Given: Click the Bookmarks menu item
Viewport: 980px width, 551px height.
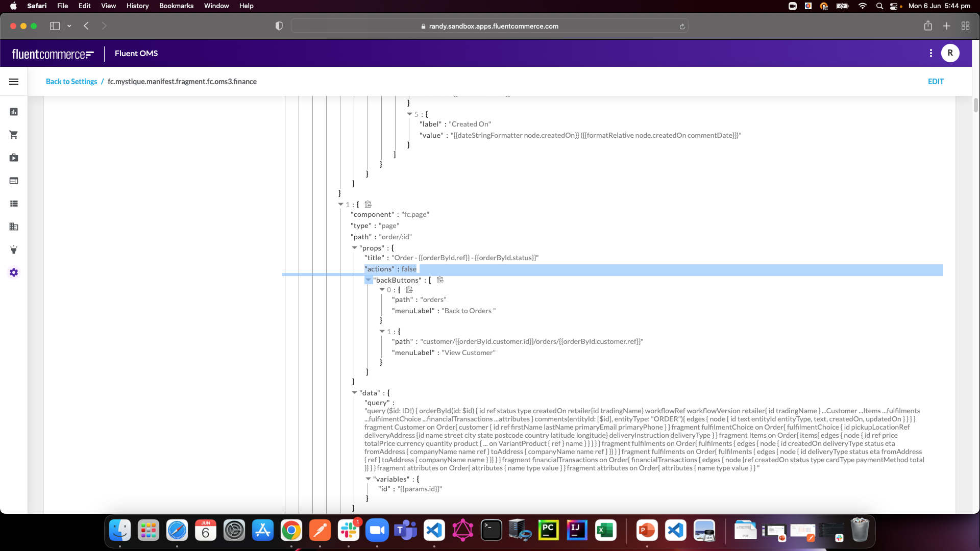Looking at the screenshot, I should click(176, 6).
